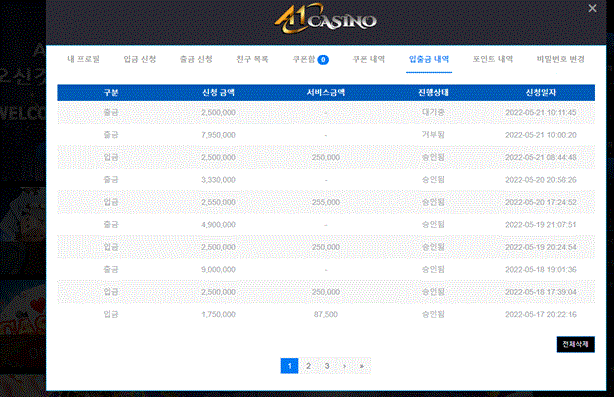Select the 대기중 status cell
Screen dimensions: 614x397
pyautogui.click(x=433, y=112)
